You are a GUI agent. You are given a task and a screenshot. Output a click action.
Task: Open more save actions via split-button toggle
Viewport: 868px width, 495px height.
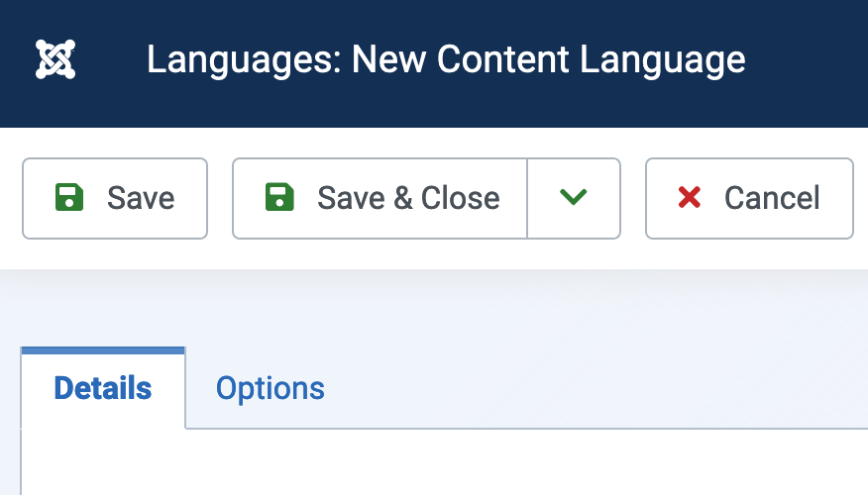[574, 199]
